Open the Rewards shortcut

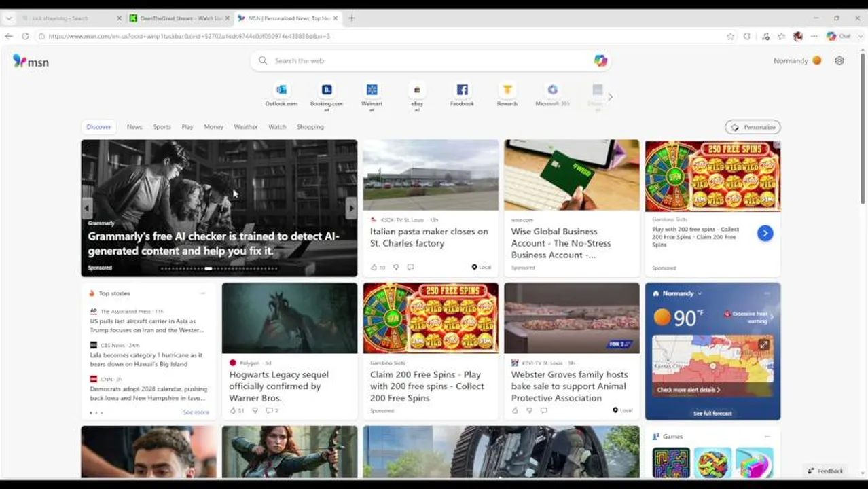tap(507, 95)
